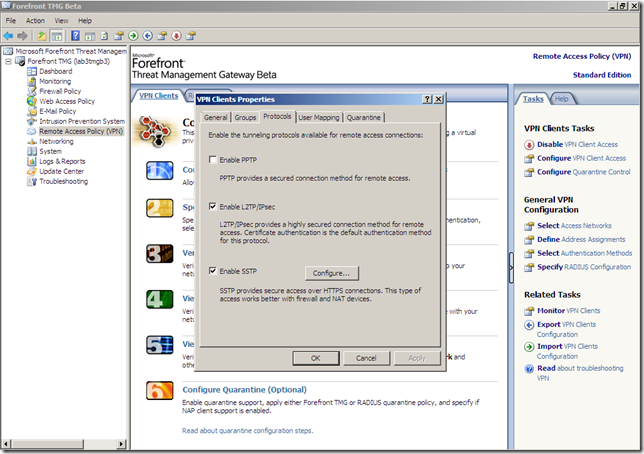Click Disable VPN Client Access link
The height and width of the screenshot is (454, 644).
click(577, 145)
